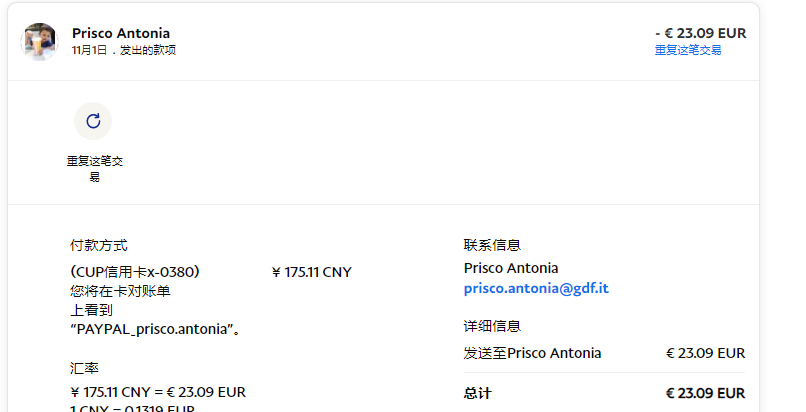
Task: Click Prisco Antonia's profile photo
Action: coord(41,41)
